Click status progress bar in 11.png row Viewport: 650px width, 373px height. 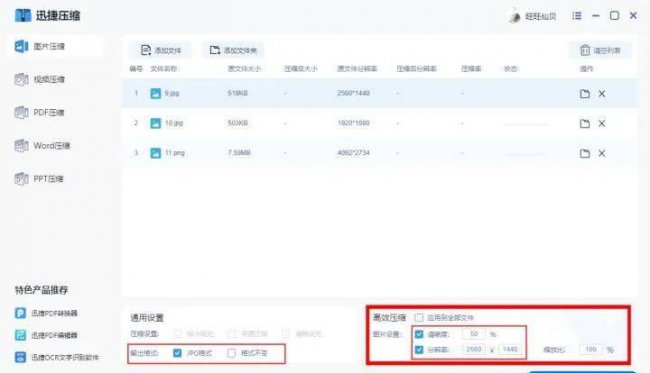coord(525,154)
